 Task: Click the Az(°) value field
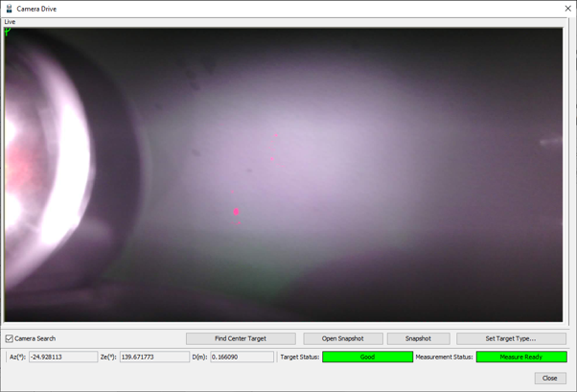[62, 357]
